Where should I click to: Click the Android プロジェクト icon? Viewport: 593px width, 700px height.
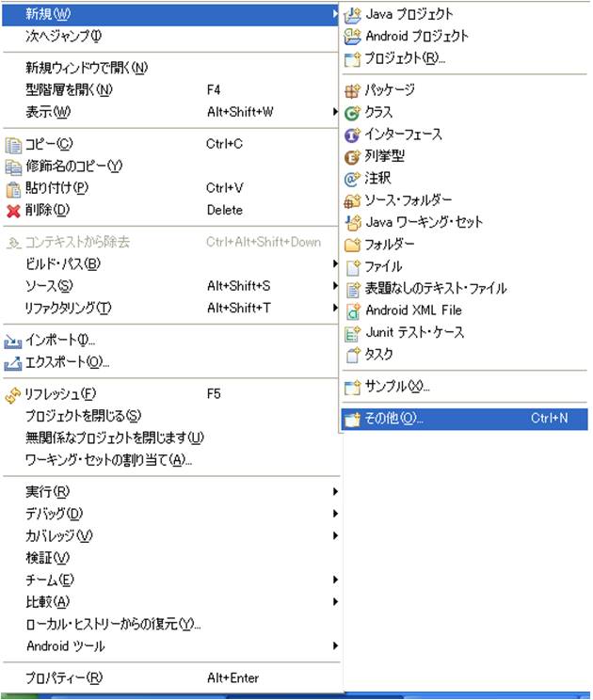pos(352,37)
